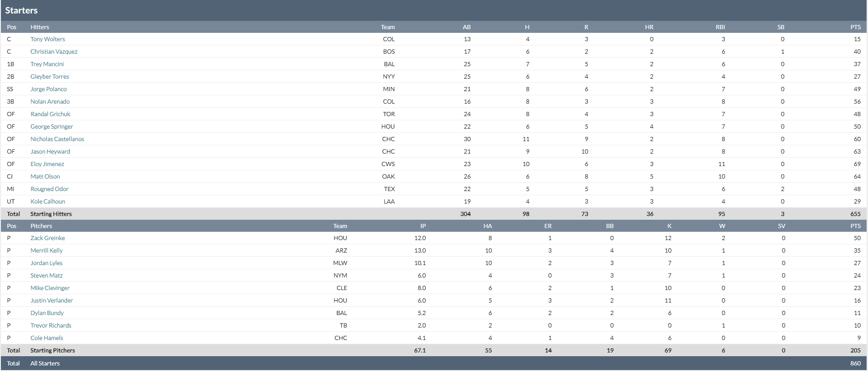Click the SB column header
The height and width of the screenshot is (371, 868).
coord(781,27)
